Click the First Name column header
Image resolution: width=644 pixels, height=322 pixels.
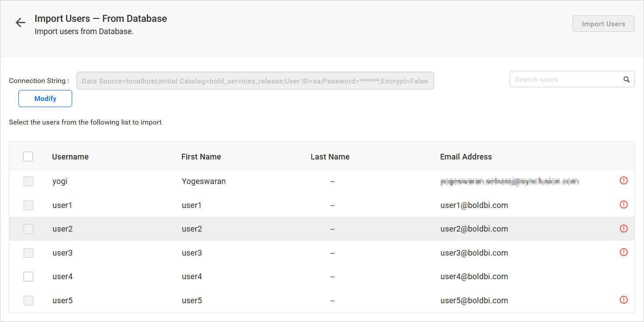click(x=201, y=157)
